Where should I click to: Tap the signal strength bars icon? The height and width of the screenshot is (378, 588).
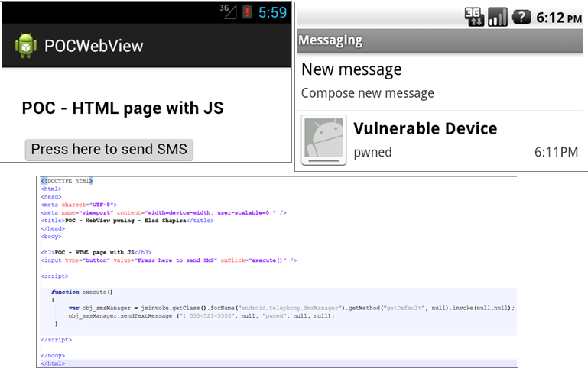click(498, 18)
